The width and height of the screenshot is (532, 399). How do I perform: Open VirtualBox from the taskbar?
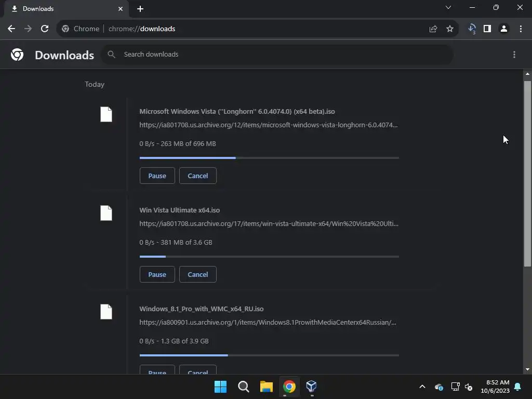pyautogui.click(x=312, y=387)
